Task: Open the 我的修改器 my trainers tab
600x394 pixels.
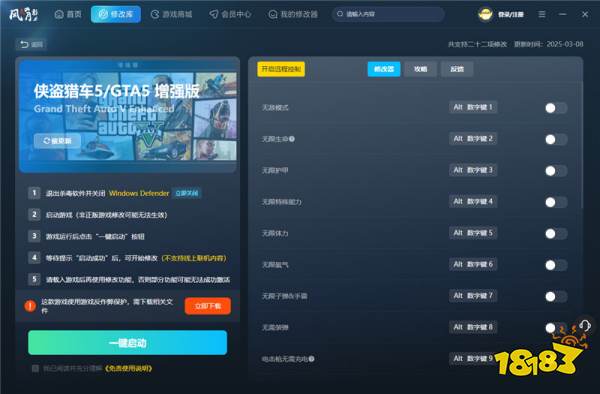Action: [x=293, y=15]
